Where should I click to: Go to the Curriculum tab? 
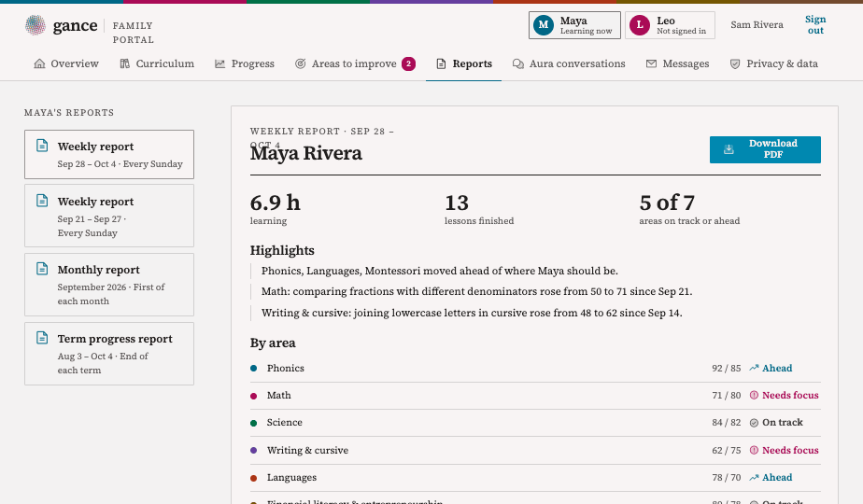[x=157, y=63]
